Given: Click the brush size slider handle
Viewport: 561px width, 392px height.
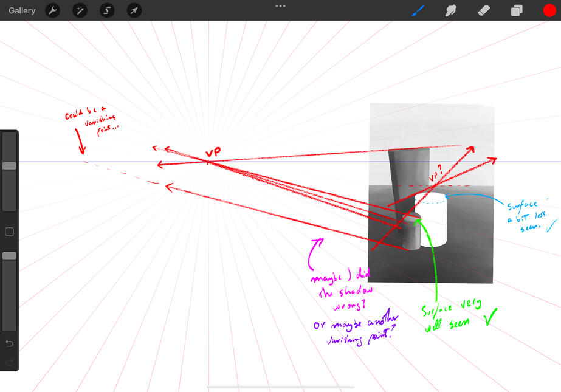Looking at the screenshot, I should tap(10, 165).
